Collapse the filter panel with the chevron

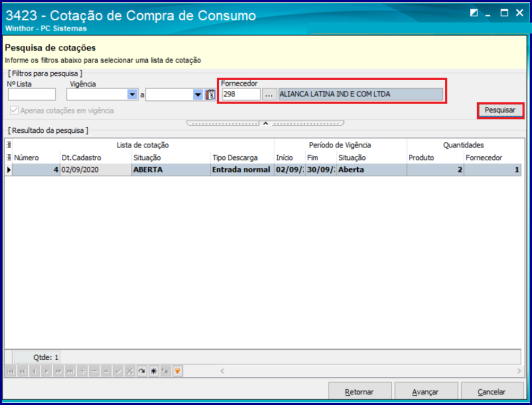pos(266,123)
